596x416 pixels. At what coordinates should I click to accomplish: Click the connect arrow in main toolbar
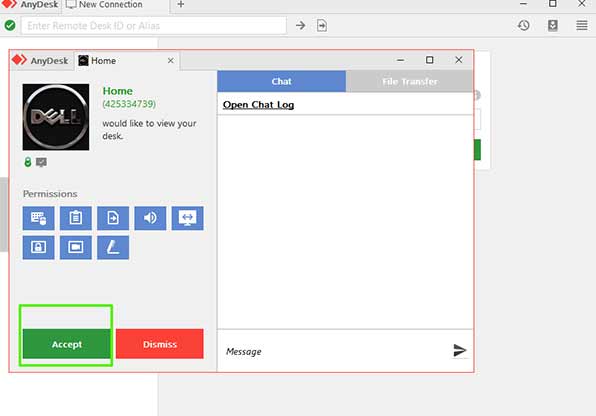[300, 25]
